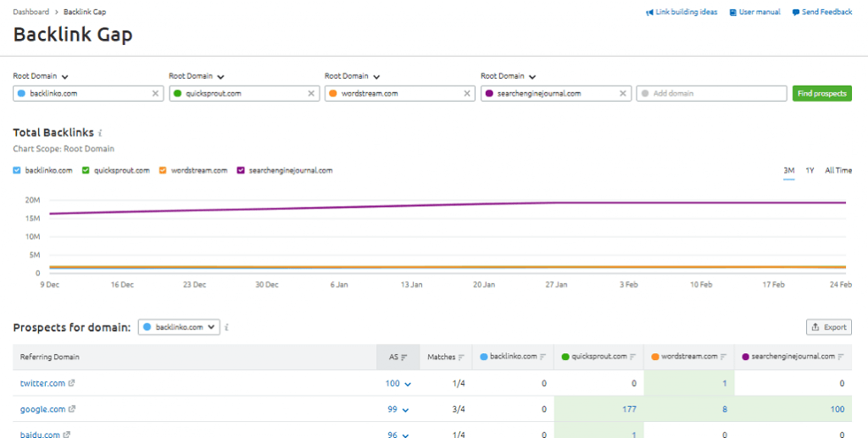Click the User manual book icon
Viewport: 868px width, 438px height.
tap(733, 12)
